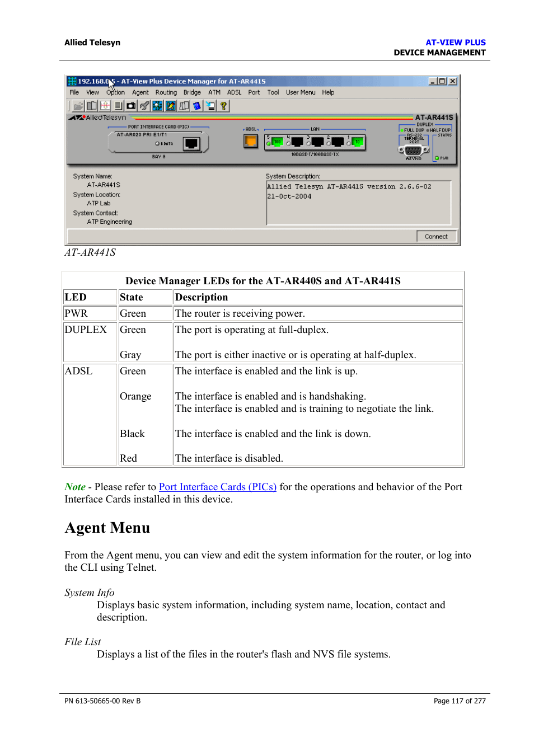The width and height of the screenshot is (534, 756).
Task: Select LAN port 1 on the router
Action: pos(357,142)
